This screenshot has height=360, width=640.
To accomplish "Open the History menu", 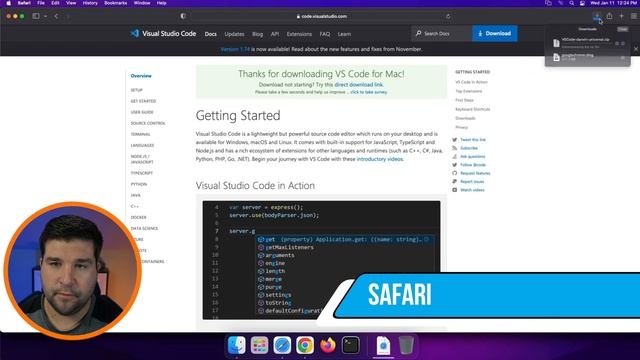I will point(90,3).
